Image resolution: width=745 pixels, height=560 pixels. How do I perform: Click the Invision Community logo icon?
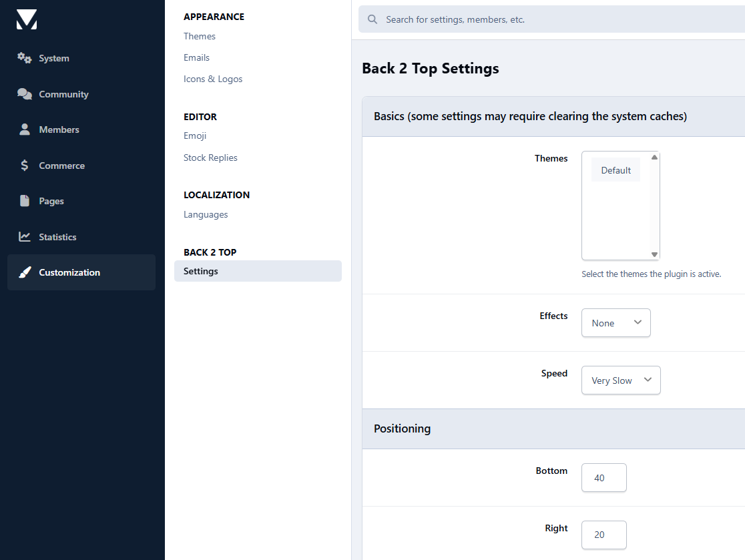[x=27, y=19]
